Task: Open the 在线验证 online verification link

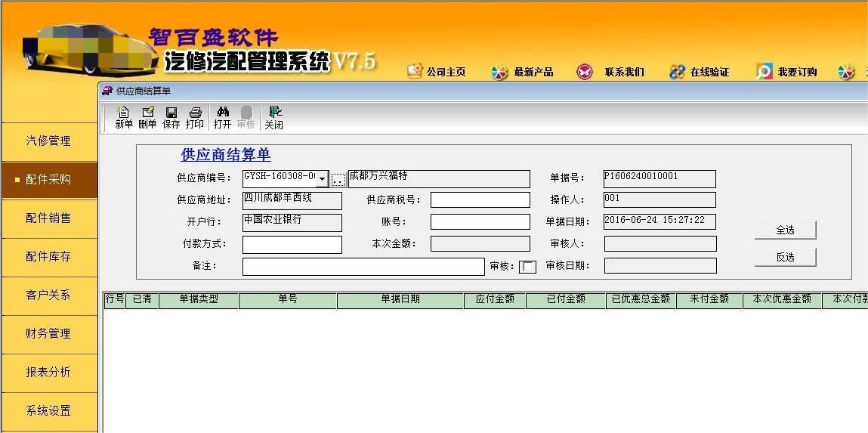Action: coord(700,72)
